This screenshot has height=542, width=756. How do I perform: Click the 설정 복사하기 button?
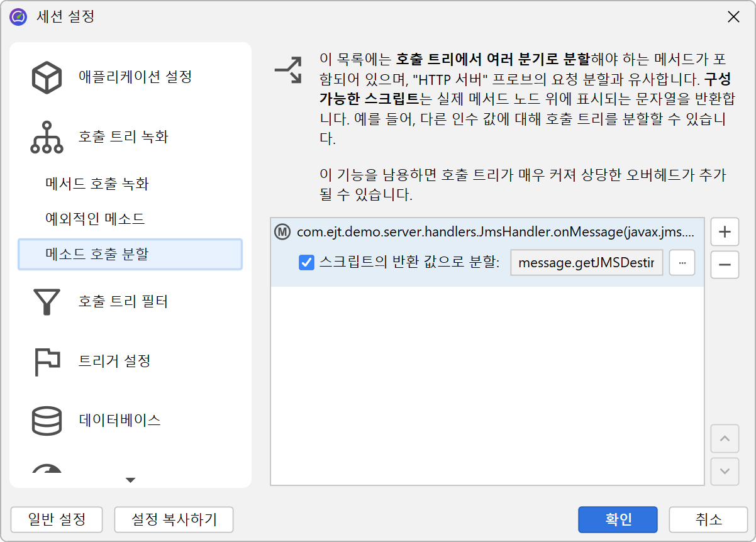tap(174, 519)
